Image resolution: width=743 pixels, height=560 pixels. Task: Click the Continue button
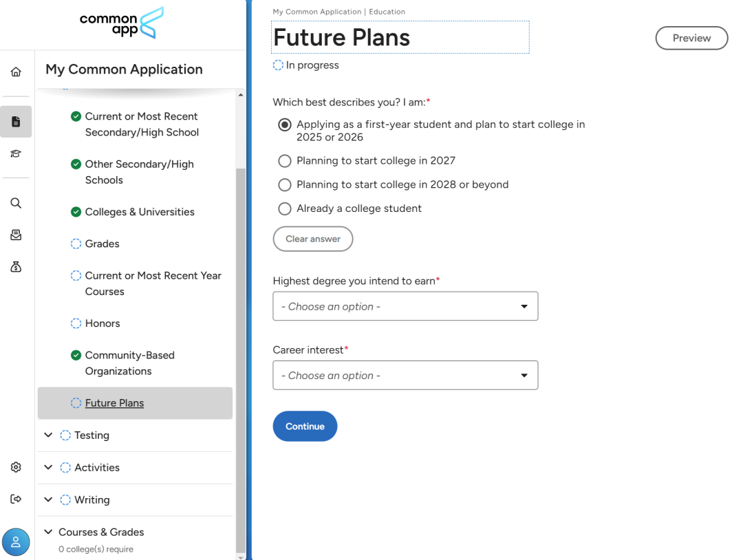tap(305, 426)
